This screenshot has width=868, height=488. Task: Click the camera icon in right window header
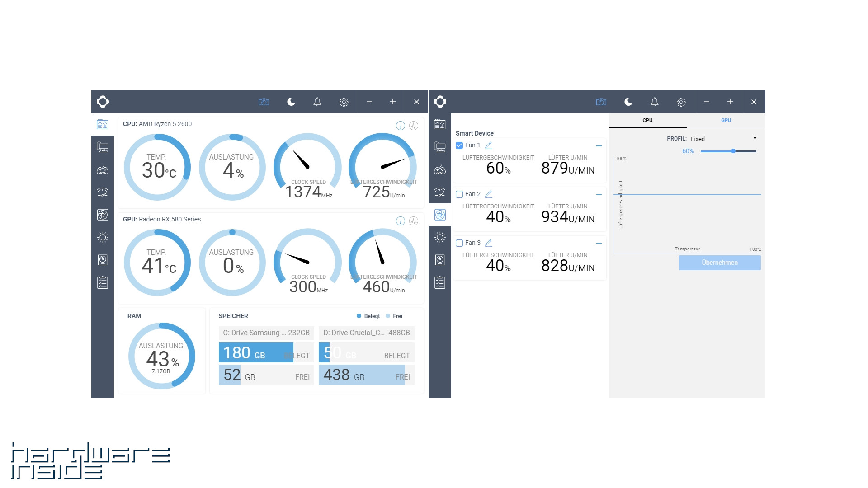click(601, 102)
